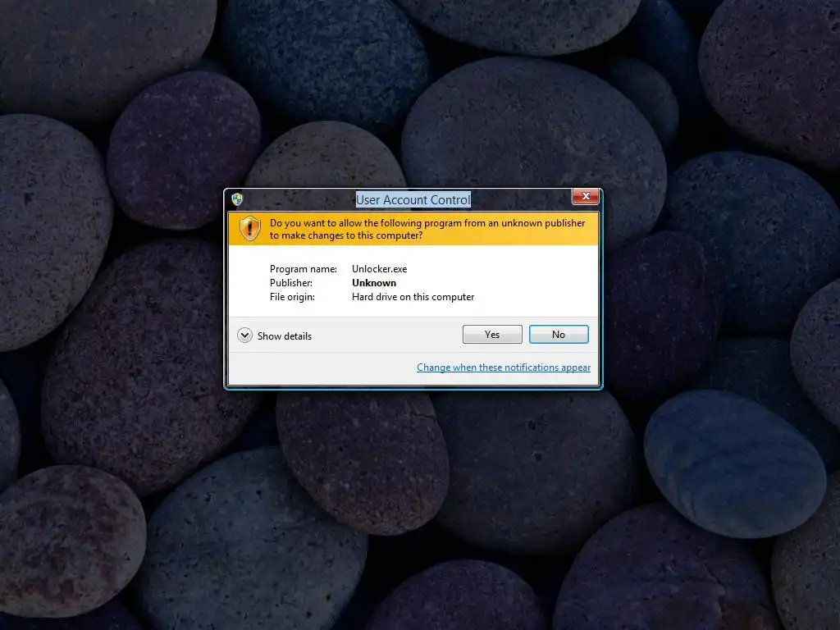This screenshot has height=630, width=840.
Task: Click the 'Publisher:' label
Action: pyautogui.click(x=291, y=283)
